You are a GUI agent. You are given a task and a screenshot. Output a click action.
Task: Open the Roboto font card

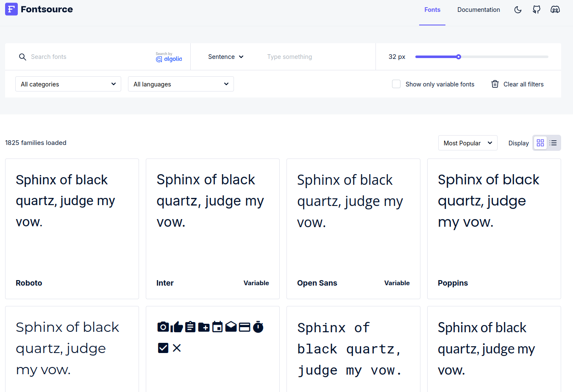tap(72, 229)
